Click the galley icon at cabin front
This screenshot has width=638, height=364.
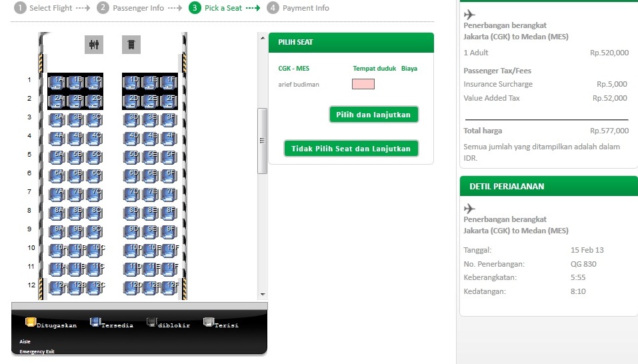[x=131, y=45]
